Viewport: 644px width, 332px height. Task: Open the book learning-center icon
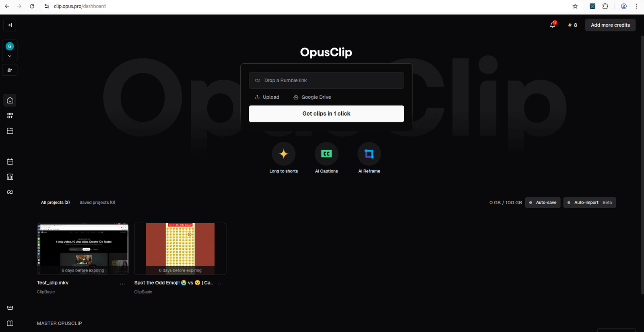10,323
